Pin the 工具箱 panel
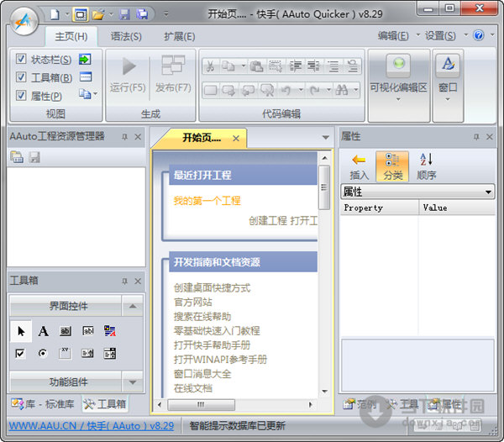504x442 pixels. 124,282
